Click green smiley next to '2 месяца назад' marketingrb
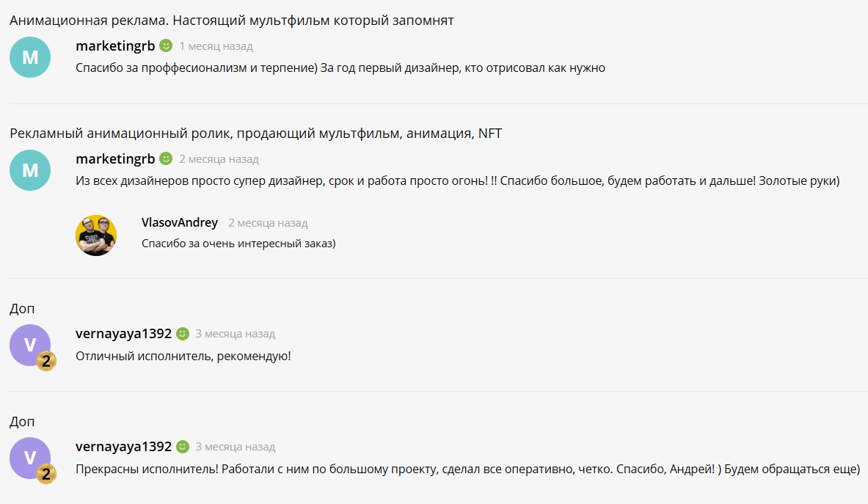This screenshot has height=504, width=868. coord(166,158)
